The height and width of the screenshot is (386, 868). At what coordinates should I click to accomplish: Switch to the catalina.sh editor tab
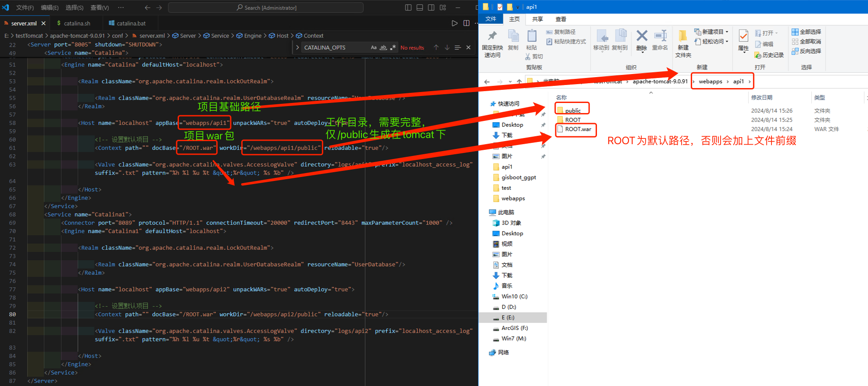coord(77,23)
